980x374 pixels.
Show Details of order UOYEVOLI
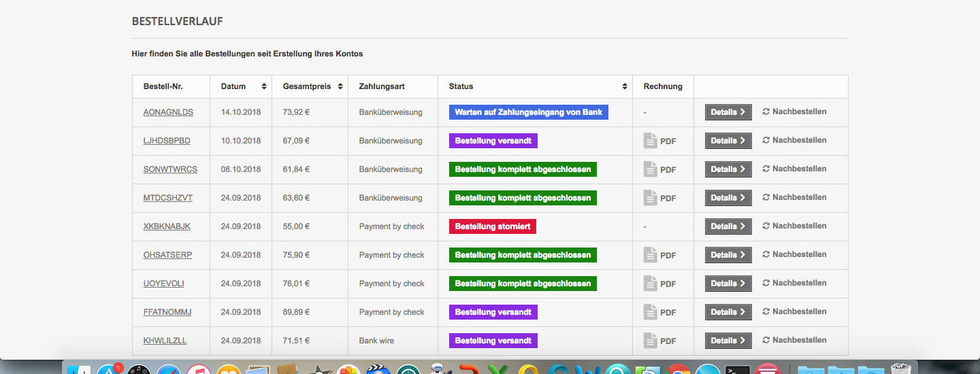coord(728,284)
